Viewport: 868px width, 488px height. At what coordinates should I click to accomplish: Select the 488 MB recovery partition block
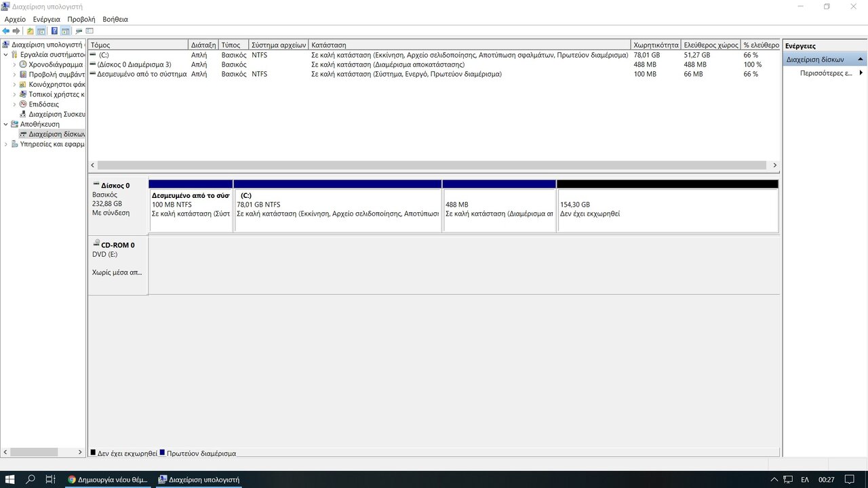tap(499, 206)
